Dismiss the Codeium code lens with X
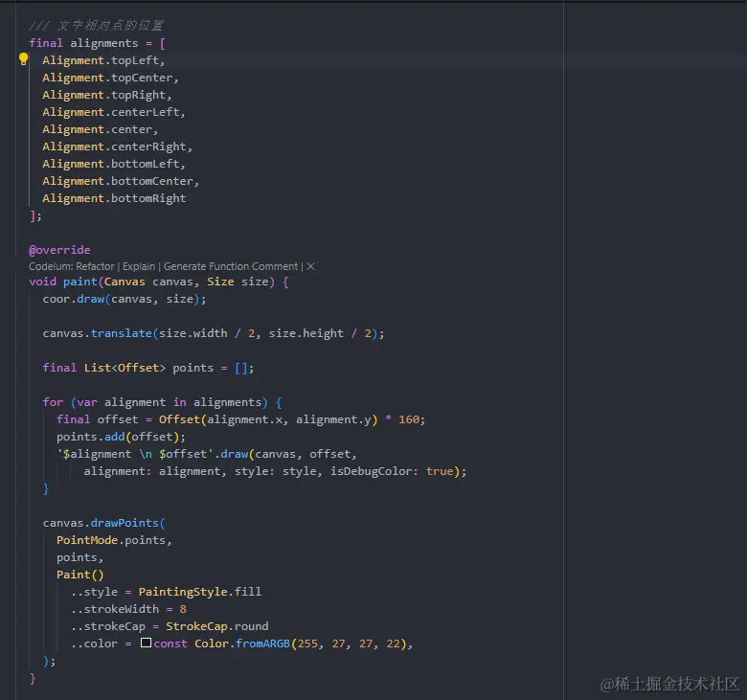Image resolution: width=747 pixels, height=700 pixels. pos(310,266)
